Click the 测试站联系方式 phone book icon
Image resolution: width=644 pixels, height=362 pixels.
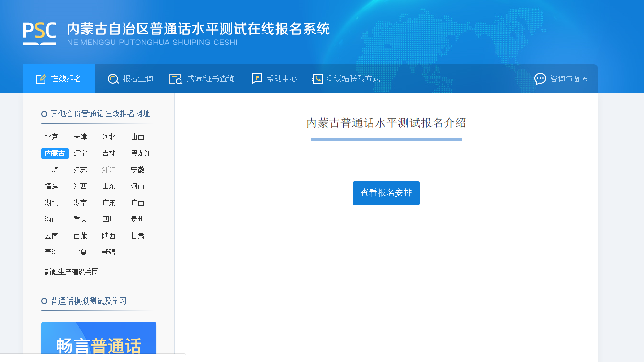[317, 79]
